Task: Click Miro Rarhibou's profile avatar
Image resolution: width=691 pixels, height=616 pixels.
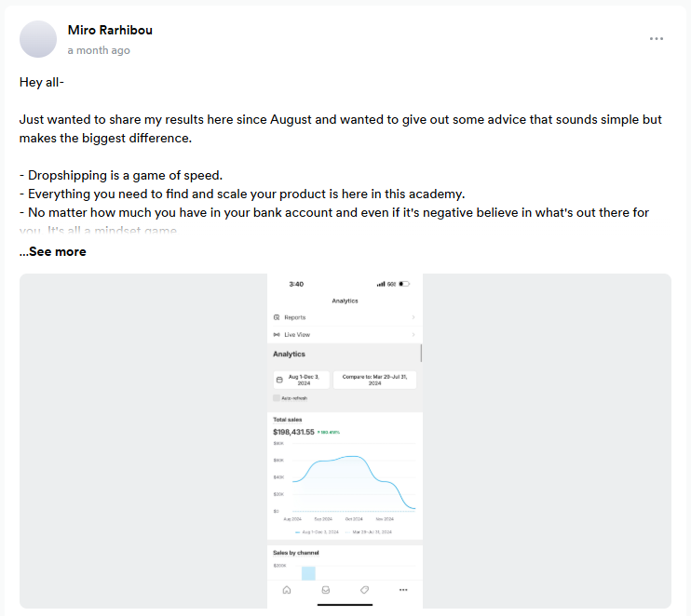Action: [38, 39]
